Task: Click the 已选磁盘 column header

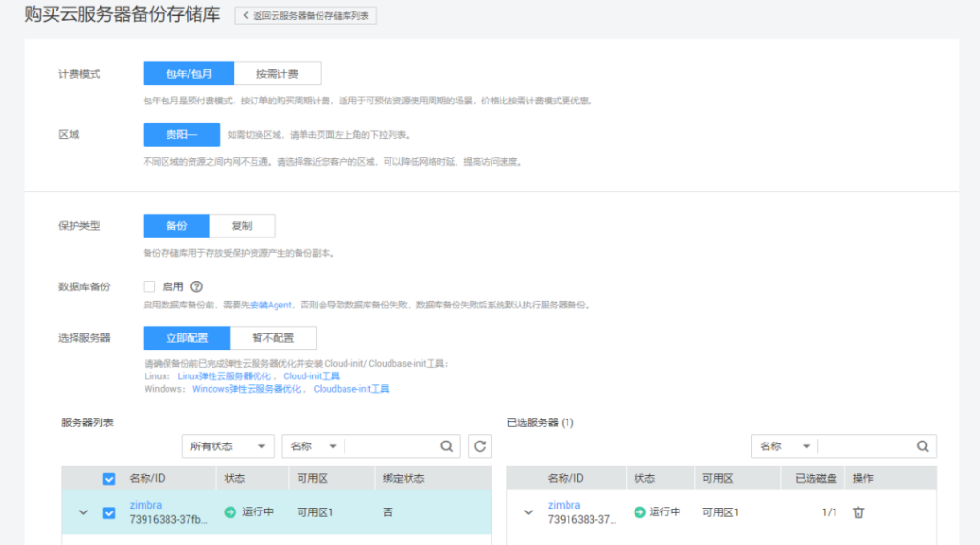Action: click(815, 479)
